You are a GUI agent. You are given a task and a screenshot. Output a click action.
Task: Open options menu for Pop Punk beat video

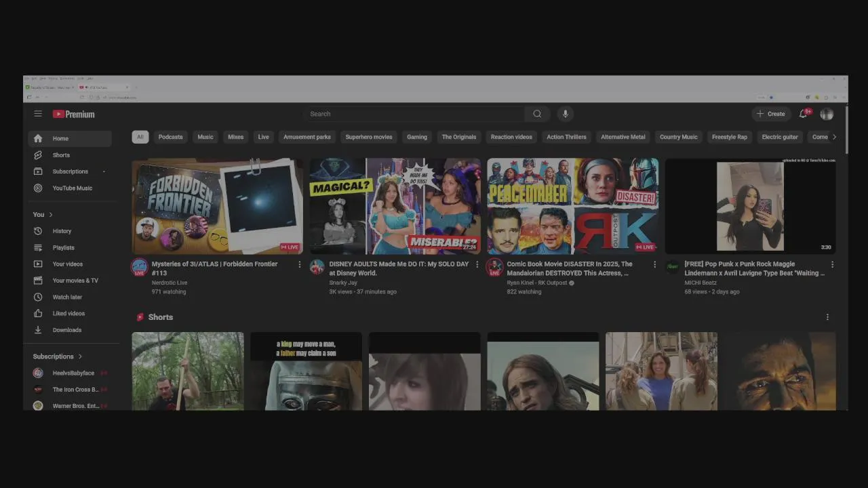(832, 264)
